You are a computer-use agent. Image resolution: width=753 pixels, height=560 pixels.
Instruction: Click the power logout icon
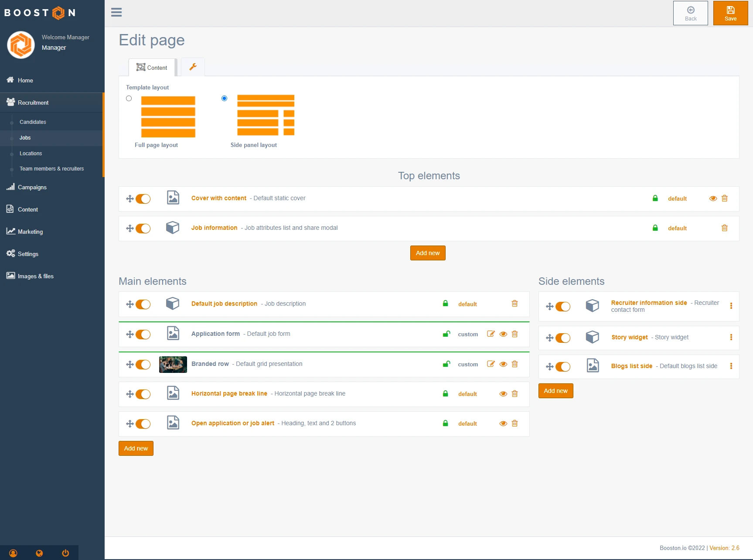point(65,553)
